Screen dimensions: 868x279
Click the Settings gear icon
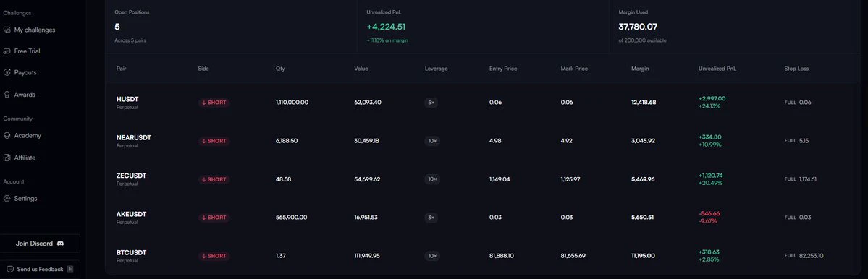pyautogui.click(x=7, y=198)
